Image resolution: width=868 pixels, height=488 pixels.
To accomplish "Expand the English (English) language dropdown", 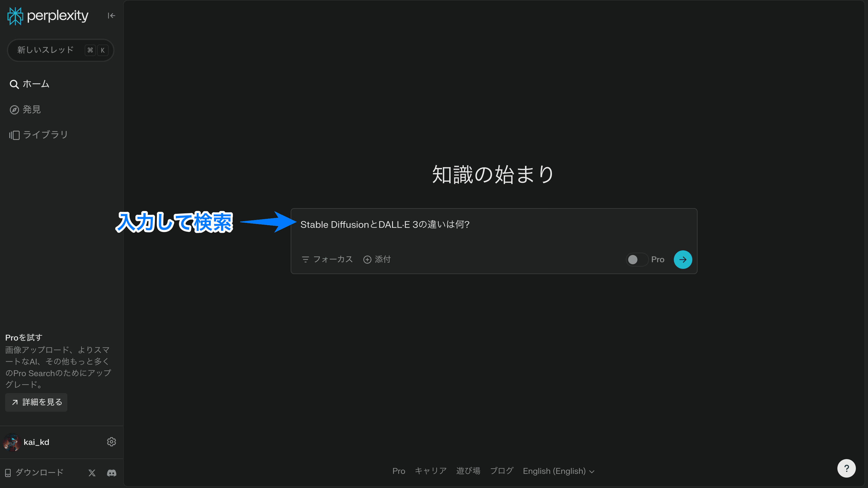I will pos(558,471).
